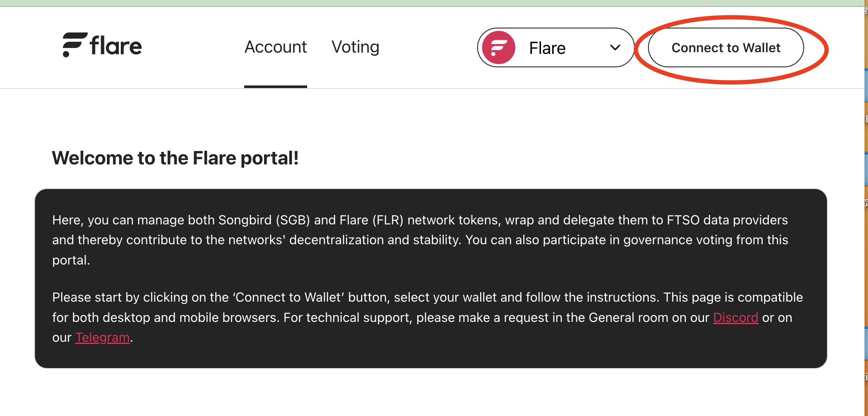Click the green strip above the header
The width and height of the screenshot is (868, 416).
point(431,3)
